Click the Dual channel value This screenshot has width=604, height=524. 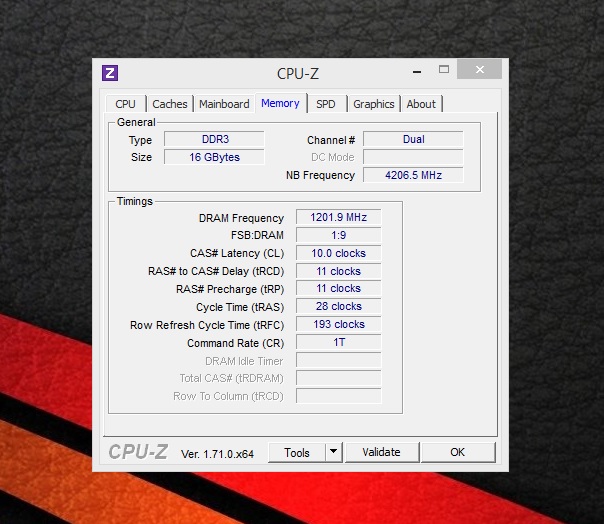coord(413,139)
